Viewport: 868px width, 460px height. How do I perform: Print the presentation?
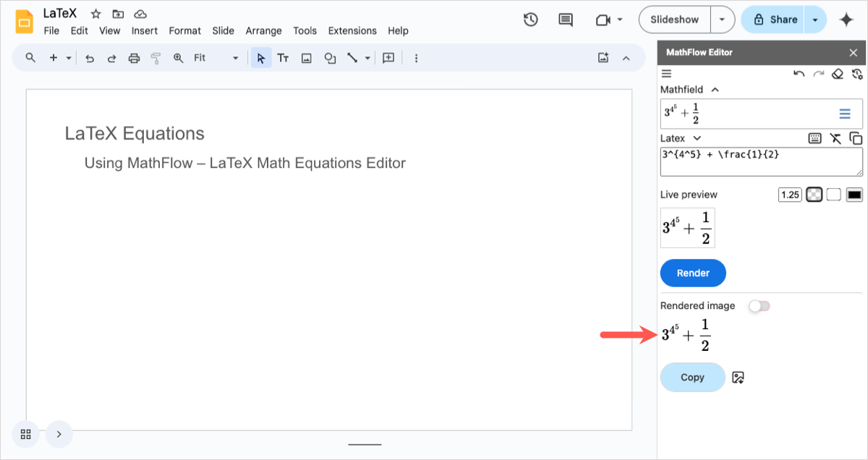(134, 59)
